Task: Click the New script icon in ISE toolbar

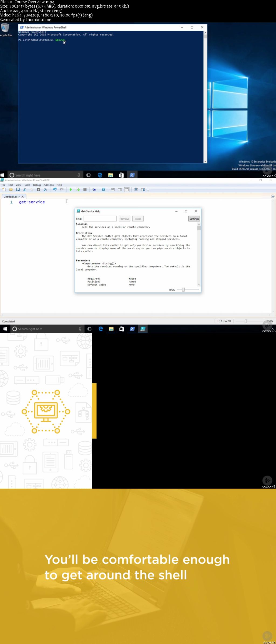Action: 4,190
